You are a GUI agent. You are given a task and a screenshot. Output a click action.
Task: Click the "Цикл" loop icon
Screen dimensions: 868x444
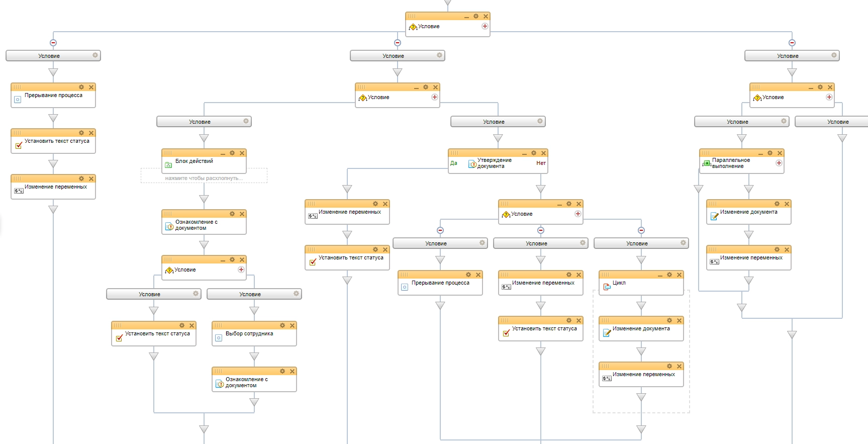607,287
